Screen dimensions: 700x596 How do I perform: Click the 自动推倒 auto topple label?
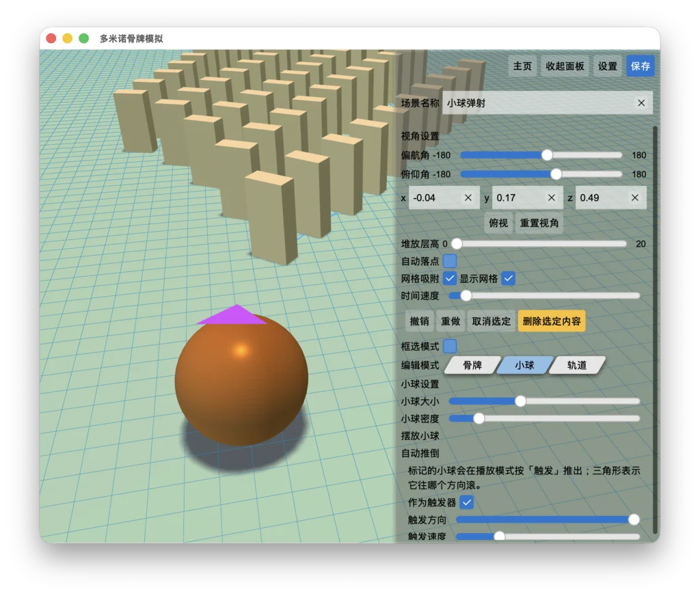(420, 453)
